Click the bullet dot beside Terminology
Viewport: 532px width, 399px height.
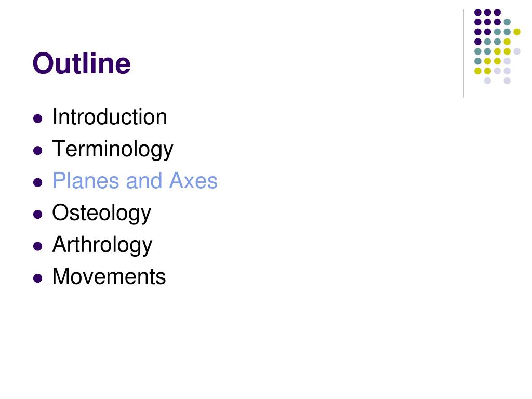(x=37, y=150)
